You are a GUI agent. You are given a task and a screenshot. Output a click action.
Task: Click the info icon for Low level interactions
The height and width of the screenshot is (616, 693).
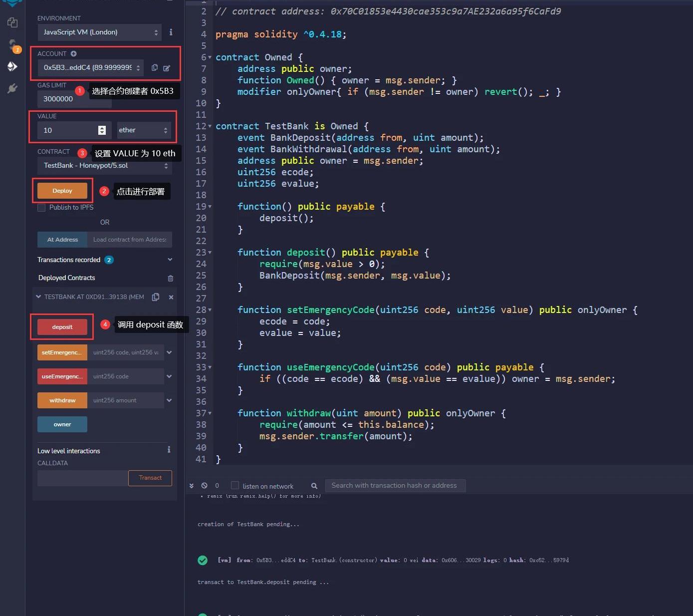point(169,450)
